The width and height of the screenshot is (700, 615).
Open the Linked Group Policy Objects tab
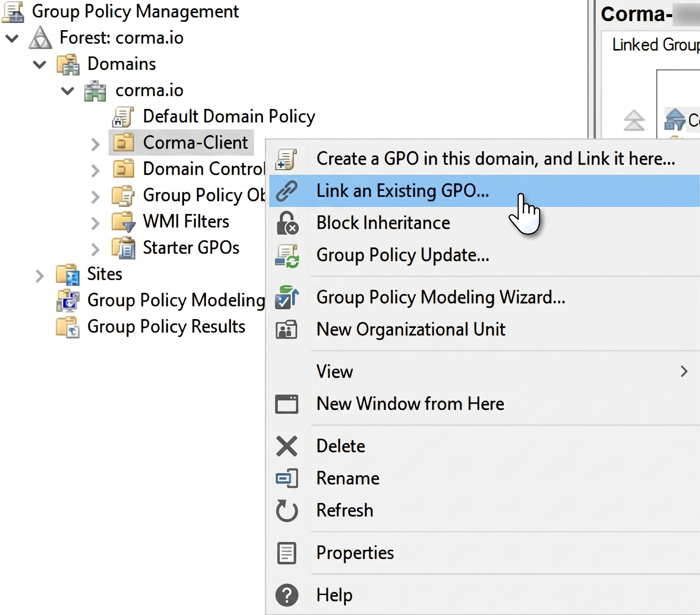pos(656,45)
